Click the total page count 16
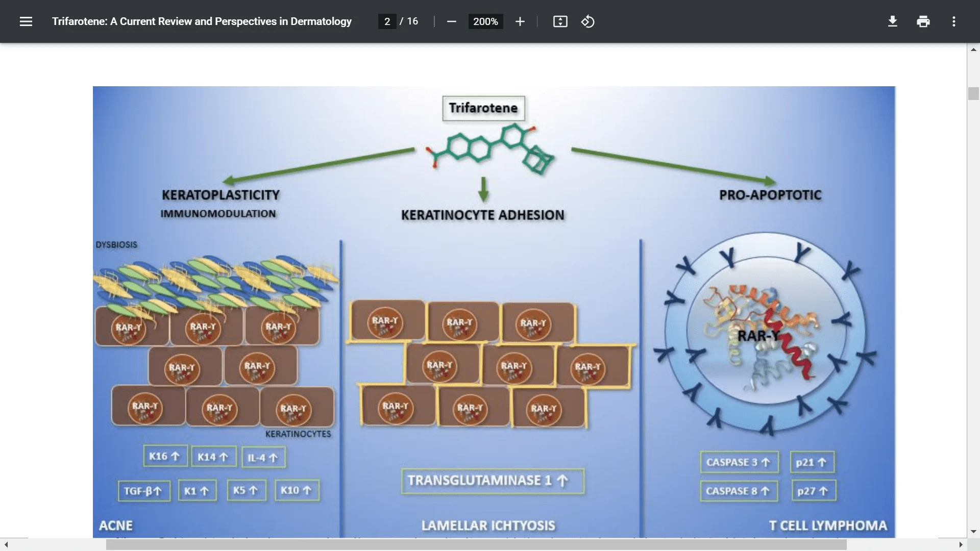 (x=412, y=21)
